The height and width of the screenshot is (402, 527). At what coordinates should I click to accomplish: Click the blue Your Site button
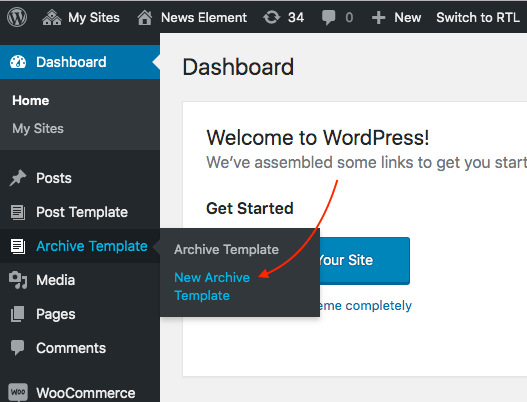coord(364,260)
